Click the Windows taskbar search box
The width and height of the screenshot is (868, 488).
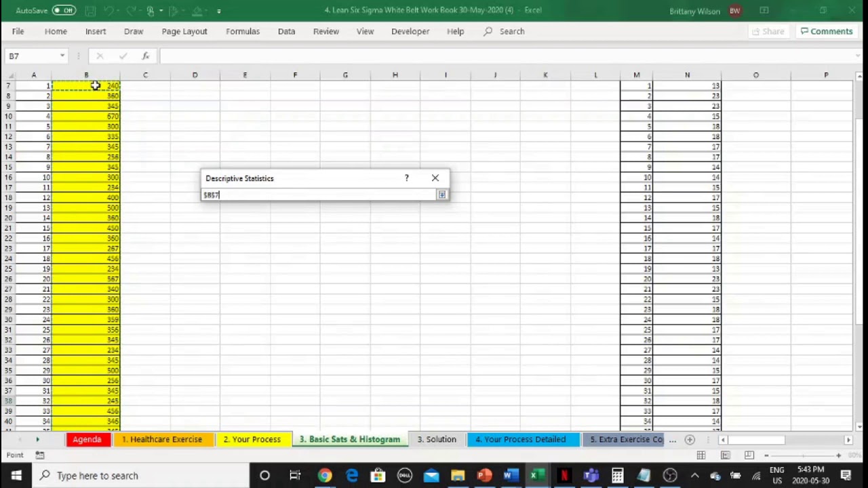pyautogui.click(x=141, y=475)
